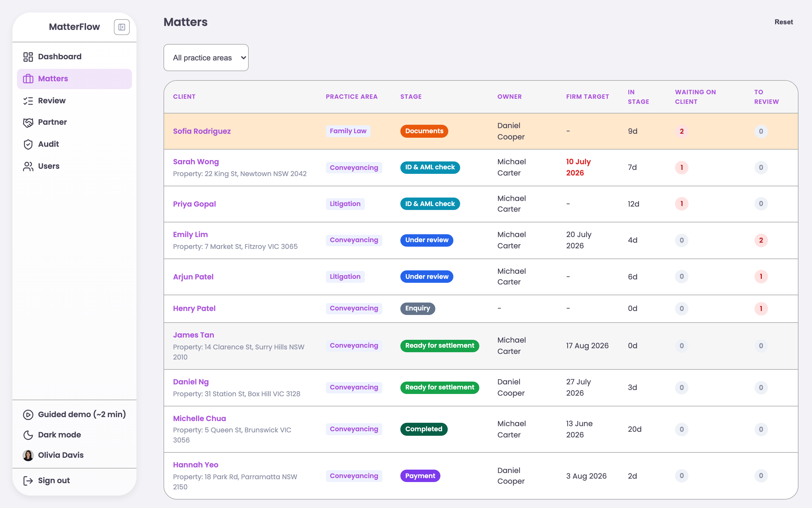Click Olivia Davis avatar photo
The image size is (812, 508).
click(x=28, y=455)
